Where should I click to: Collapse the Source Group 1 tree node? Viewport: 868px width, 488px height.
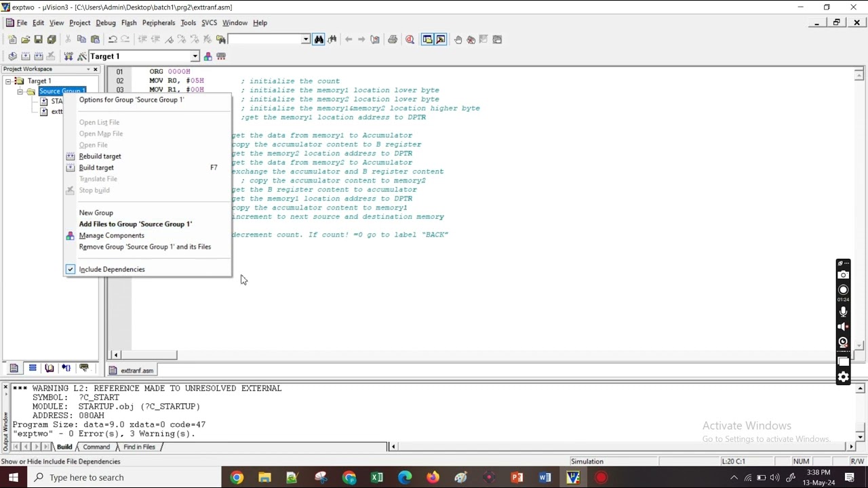(x=20, y=91)
